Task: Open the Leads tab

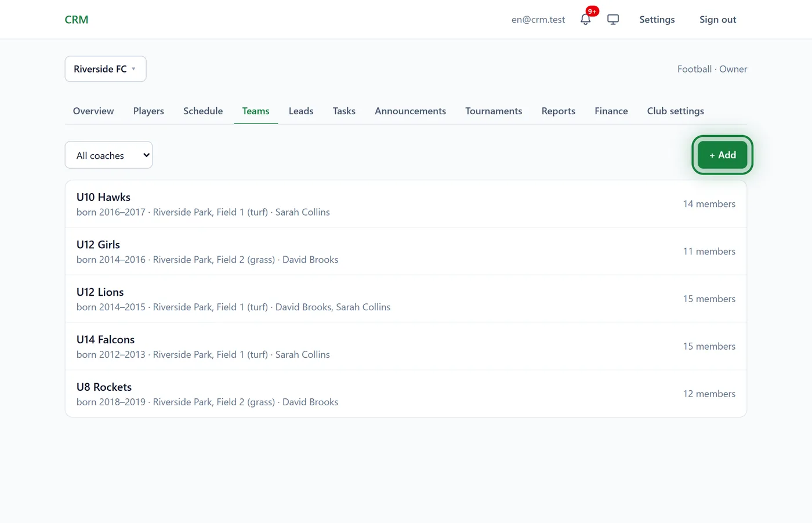Action: tap(301, 111)
